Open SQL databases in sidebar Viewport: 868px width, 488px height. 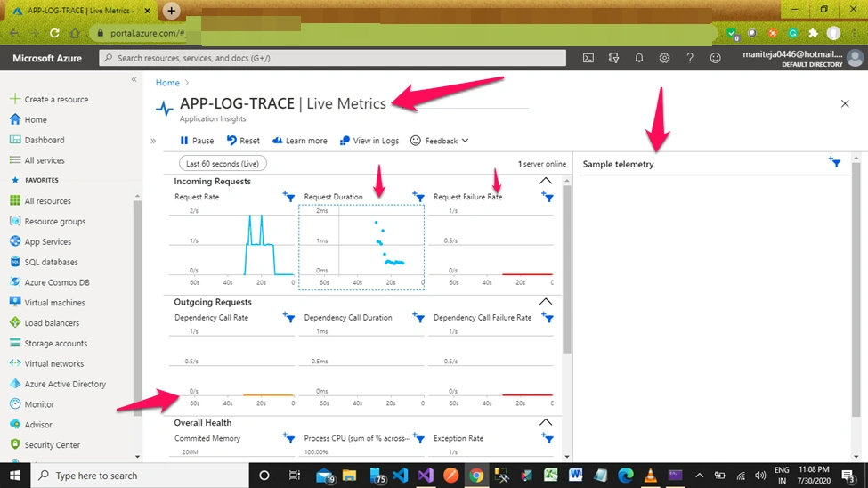pos(44,262)
